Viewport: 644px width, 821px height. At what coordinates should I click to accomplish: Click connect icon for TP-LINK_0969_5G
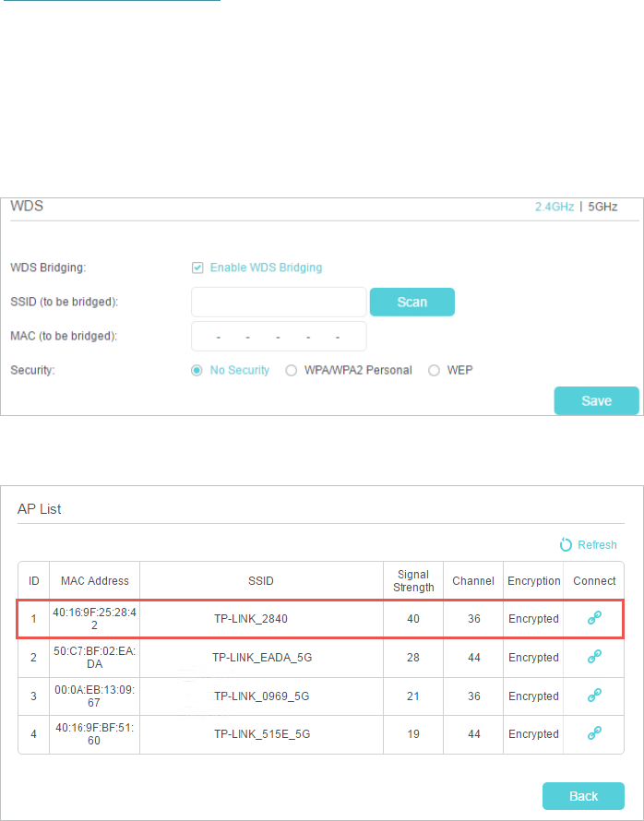point(594,696)
